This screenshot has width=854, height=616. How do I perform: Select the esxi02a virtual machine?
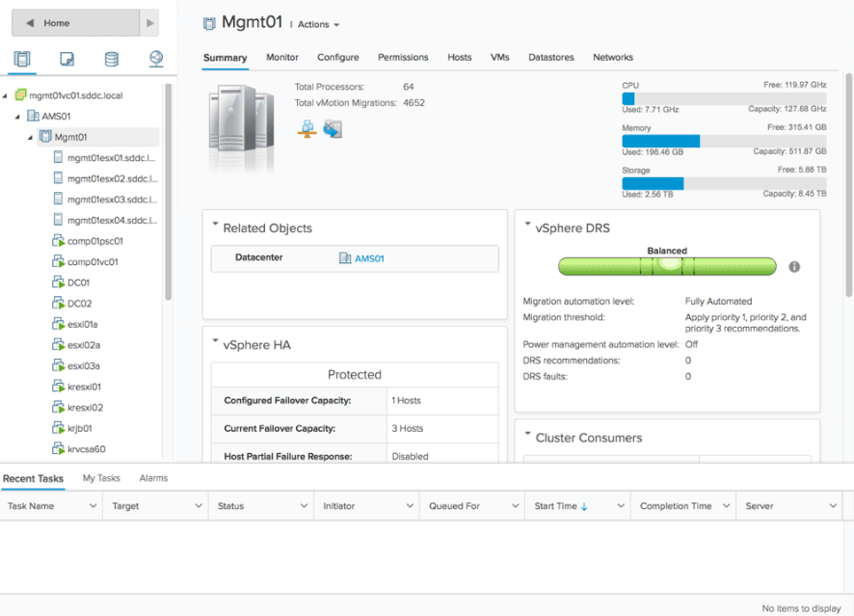pos(84,345)
